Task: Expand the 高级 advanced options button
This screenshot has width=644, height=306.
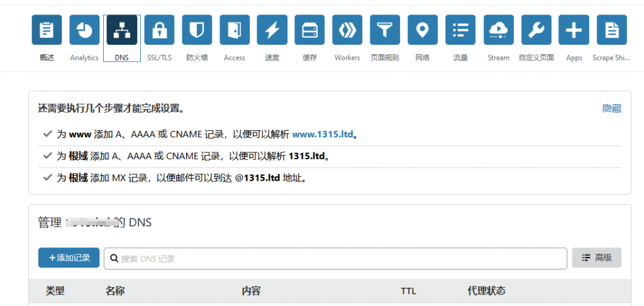Action: 596,258
